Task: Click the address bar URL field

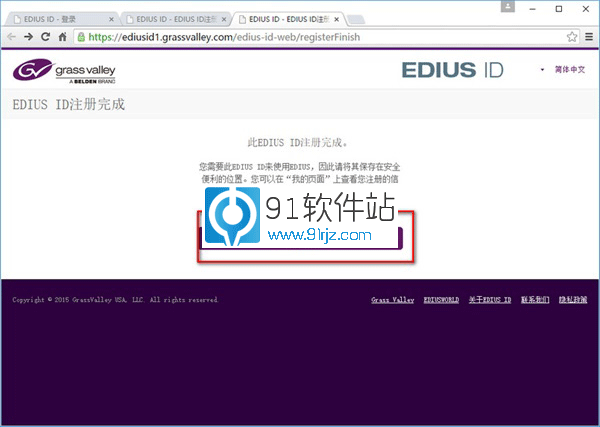Action: tap(300, 37)
